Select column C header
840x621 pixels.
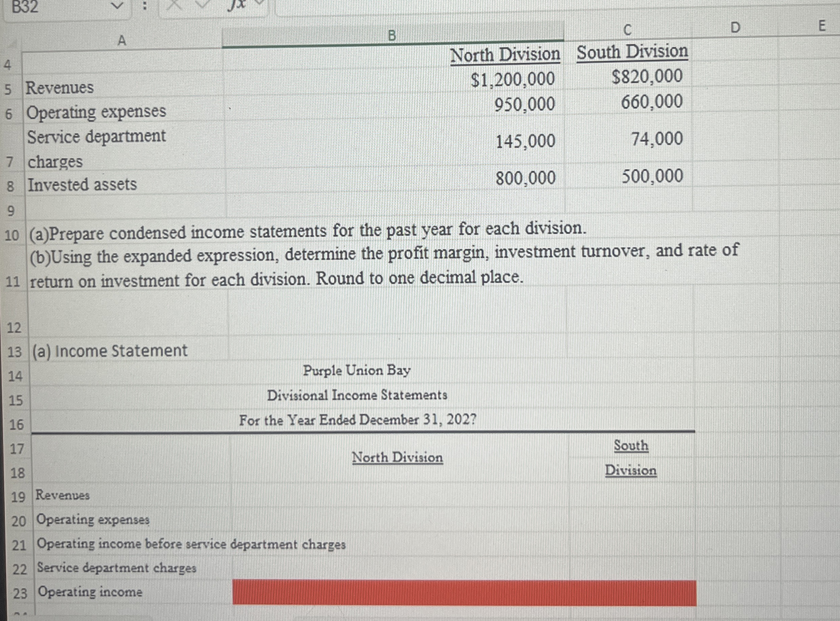(627, 30)
